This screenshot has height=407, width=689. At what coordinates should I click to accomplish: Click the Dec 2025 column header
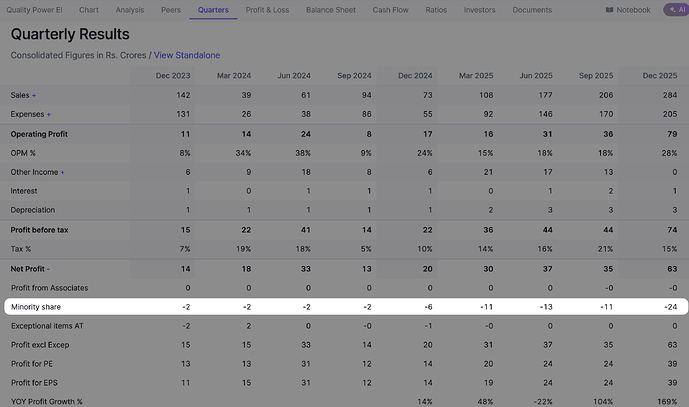click(661, 75)
